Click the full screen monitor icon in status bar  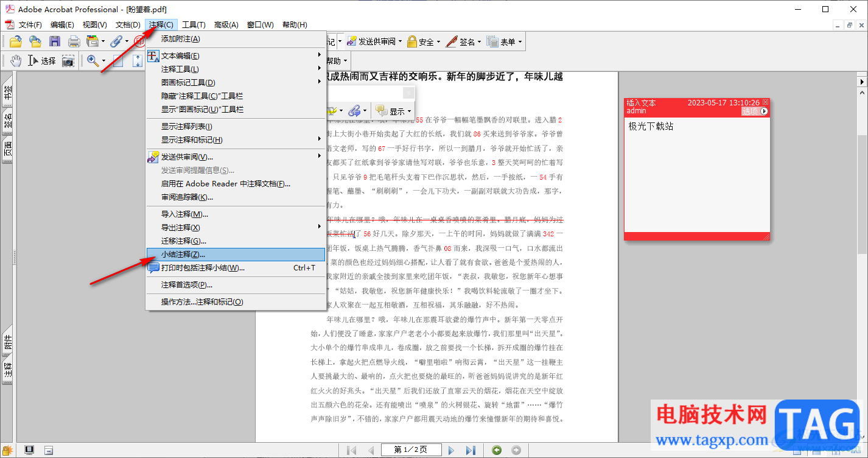29,450
